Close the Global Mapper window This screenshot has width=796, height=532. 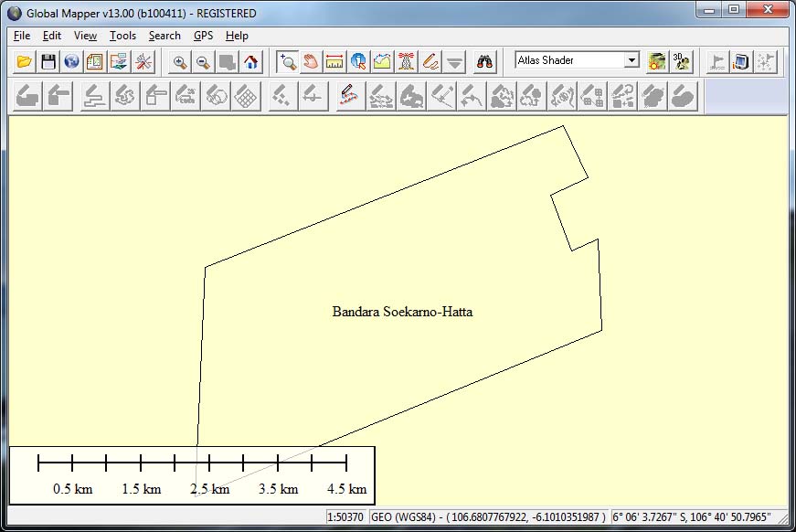click(x=768, y=10)
